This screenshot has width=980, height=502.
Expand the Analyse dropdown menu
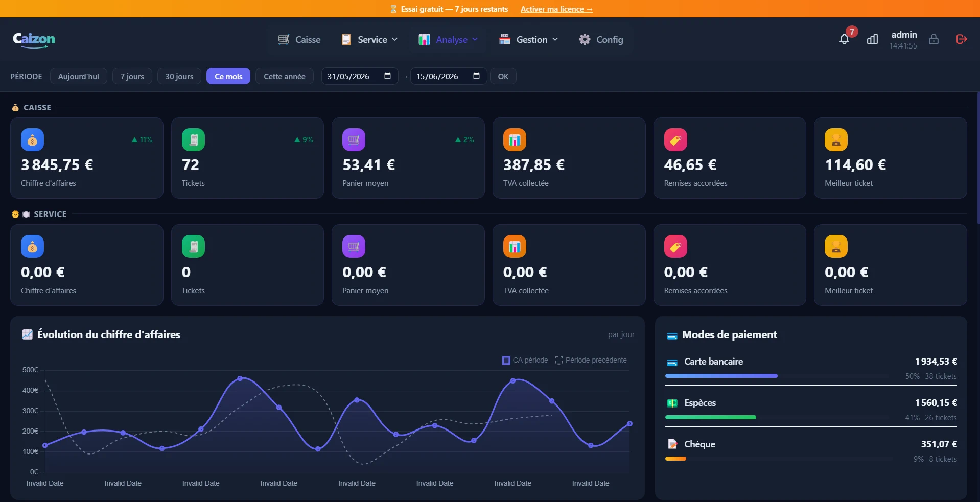pyautogui.click(x=448, y=39)
